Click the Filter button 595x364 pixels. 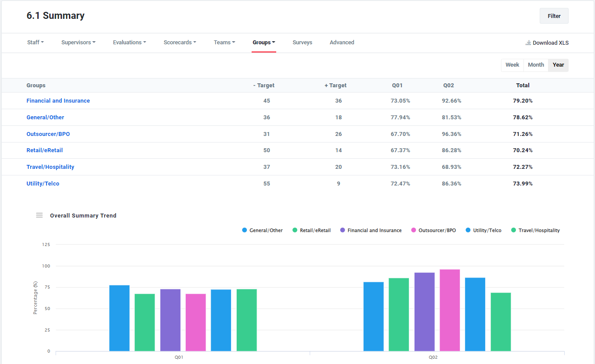pos(554,15)
